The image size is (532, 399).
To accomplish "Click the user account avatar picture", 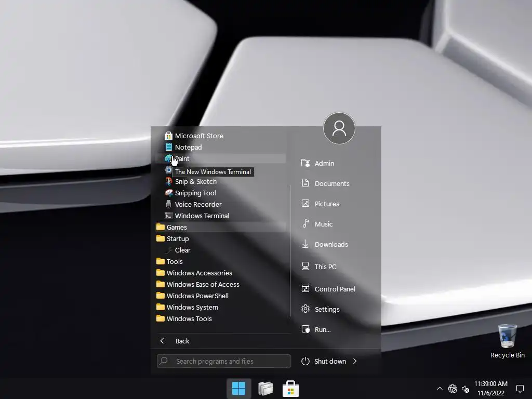I will click(339, 128).
